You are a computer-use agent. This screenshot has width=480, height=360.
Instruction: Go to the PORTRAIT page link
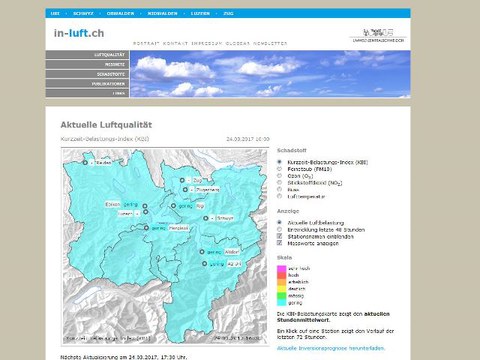point(146,44)
